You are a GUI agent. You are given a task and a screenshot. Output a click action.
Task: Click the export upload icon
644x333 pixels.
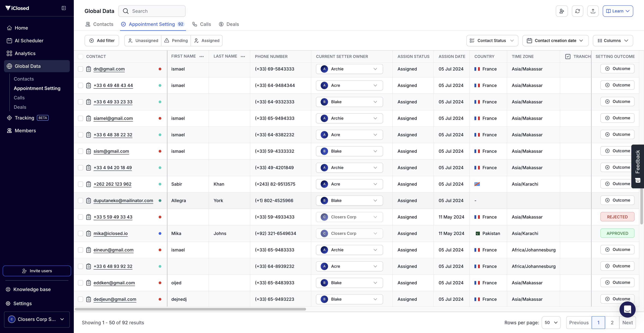[x=593, y=11]
